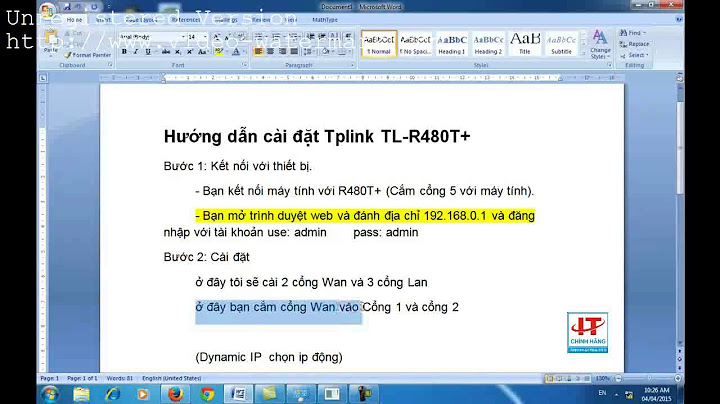
Task: Open the font name combo box
Action: [x=152, y=37]
